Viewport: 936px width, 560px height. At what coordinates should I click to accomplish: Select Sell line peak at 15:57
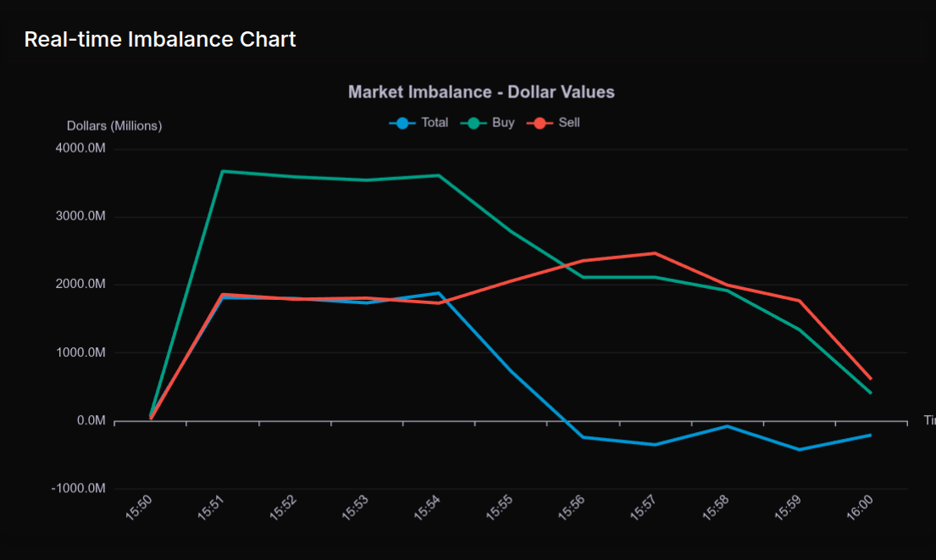point(655,253)
